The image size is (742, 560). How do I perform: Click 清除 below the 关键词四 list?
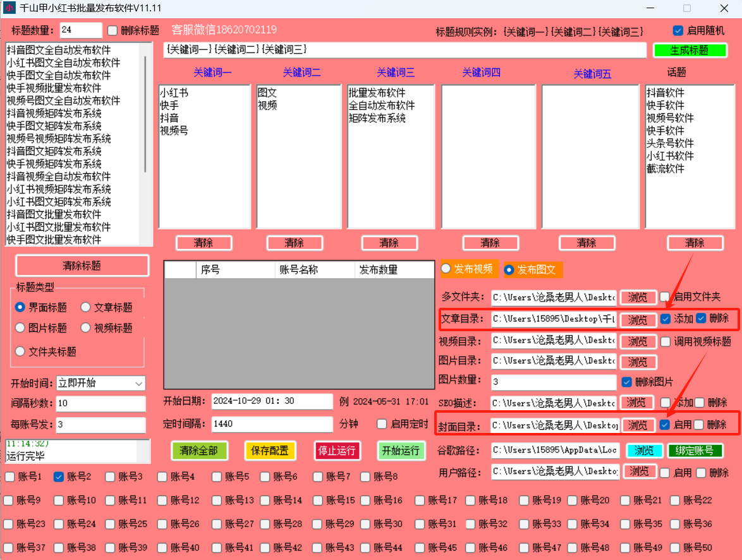coord(490,243)
